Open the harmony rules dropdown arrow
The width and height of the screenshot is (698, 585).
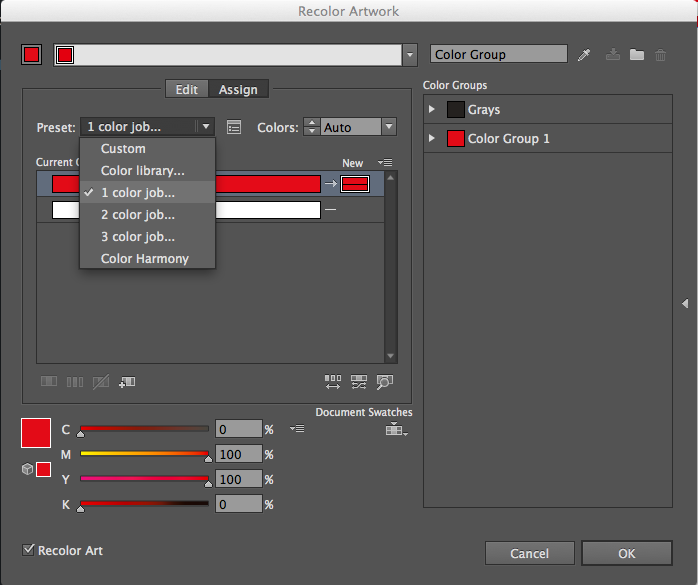410,55
